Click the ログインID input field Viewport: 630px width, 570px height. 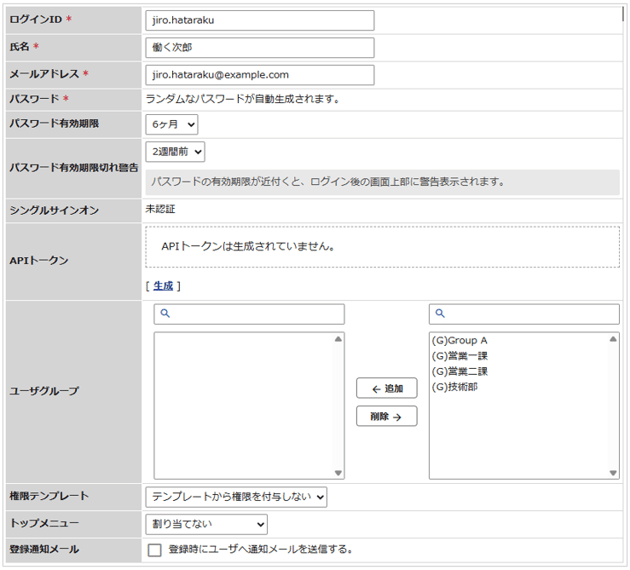tap(260, 20)
